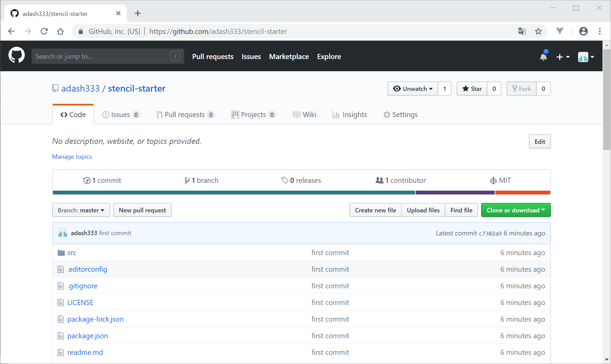The image size is (611, 364).
Task: Click Create new file
Action: (x=376, y=210)
